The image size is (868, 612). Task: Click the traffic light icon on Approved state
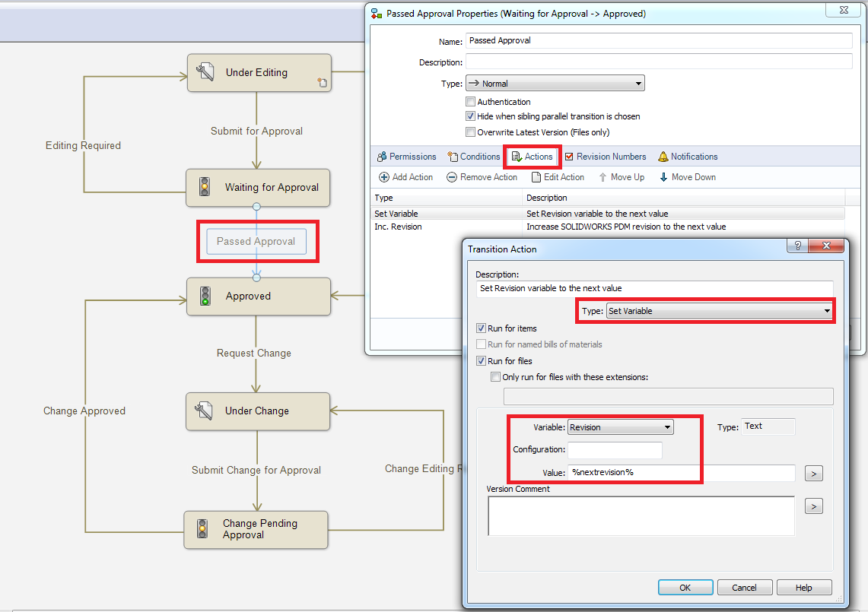click(204, 296)
